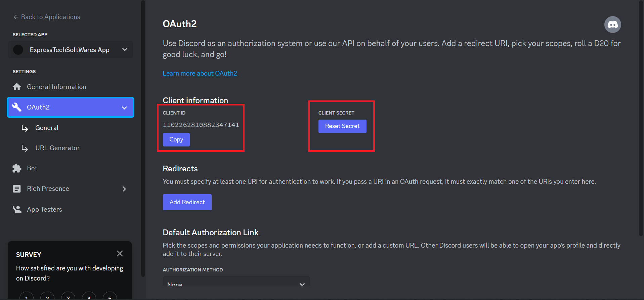The height and width of the screenshot is (300, 644).
Task: Switch to the General sub-tab under OAuth2
Action: tap(47, 128)
